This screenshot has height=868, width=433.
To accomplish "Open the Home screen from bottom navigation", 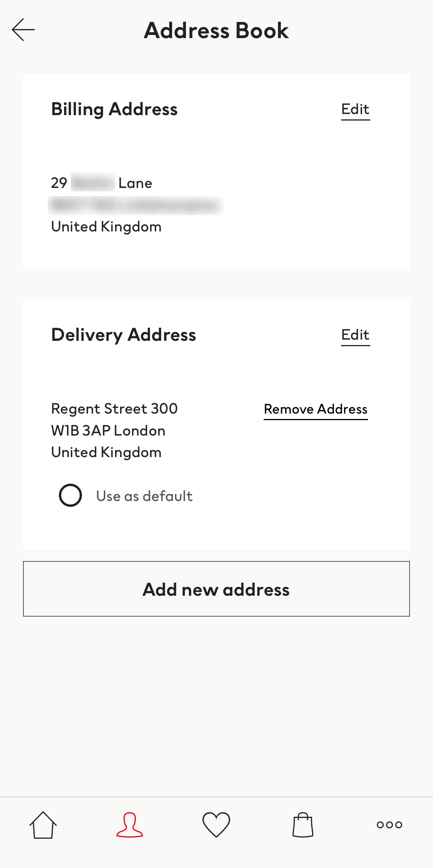I will [43, 824].
